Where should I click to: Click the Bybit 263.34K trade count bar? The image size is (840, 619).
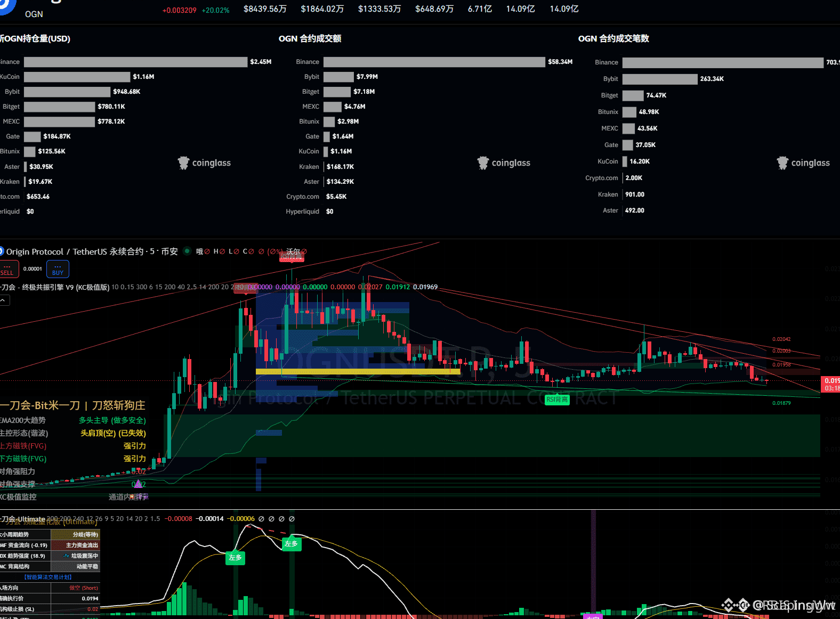click(x=660, y=79)
